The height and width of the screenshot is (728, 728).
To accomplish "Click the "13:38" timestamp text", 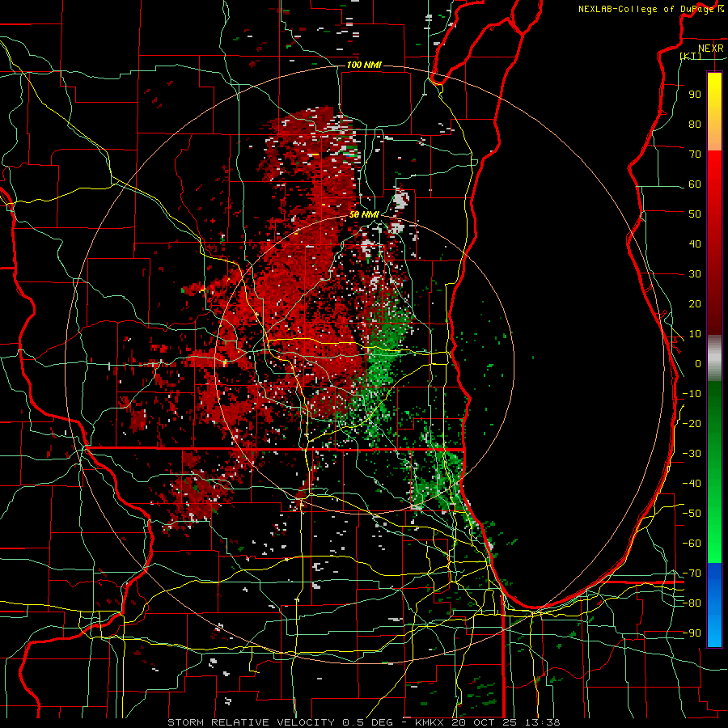I will pyautogui.click(x=542, y=722).
